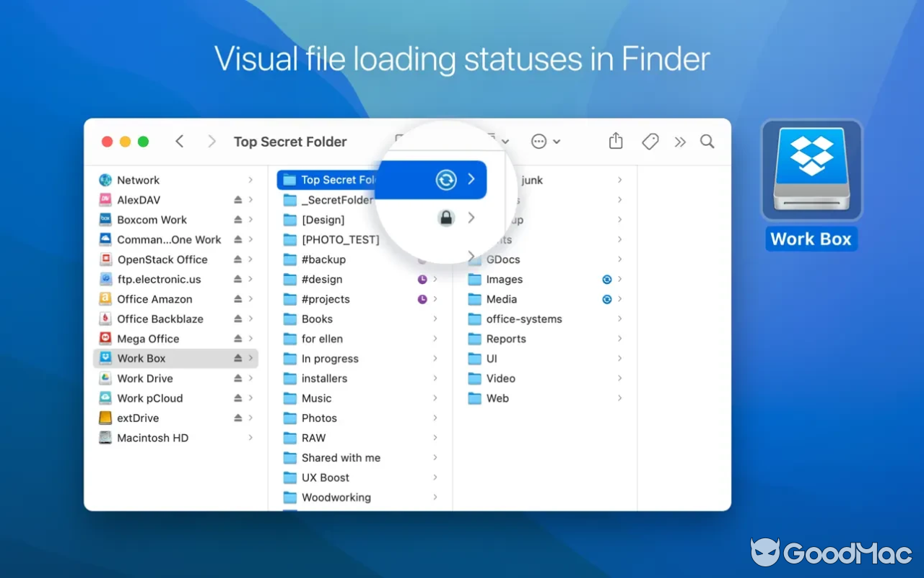Click the Tags icon in the toolbar

649,141
